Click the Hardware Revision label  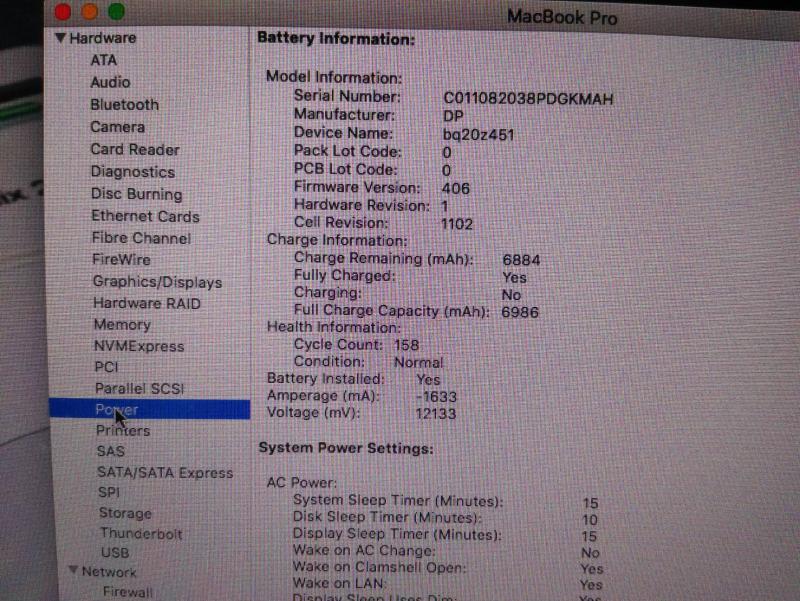point(362,206)
